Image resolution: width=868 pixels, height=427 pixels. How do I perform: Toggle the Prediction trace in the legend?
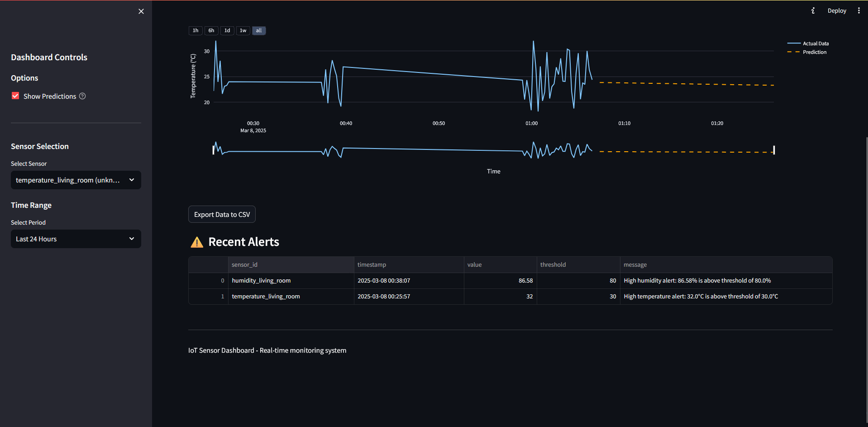(x=814, y=52)
